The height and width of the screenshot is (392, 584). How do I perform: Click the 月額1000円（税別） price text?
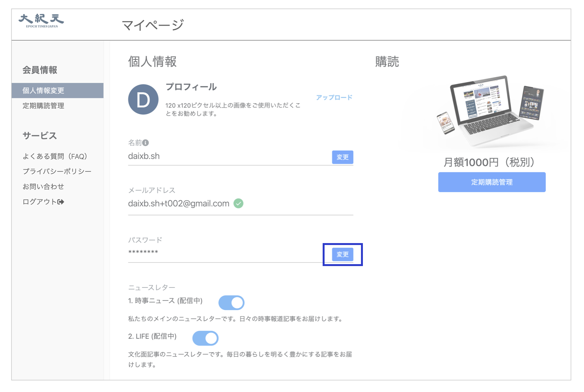click(x=489, y=162)
